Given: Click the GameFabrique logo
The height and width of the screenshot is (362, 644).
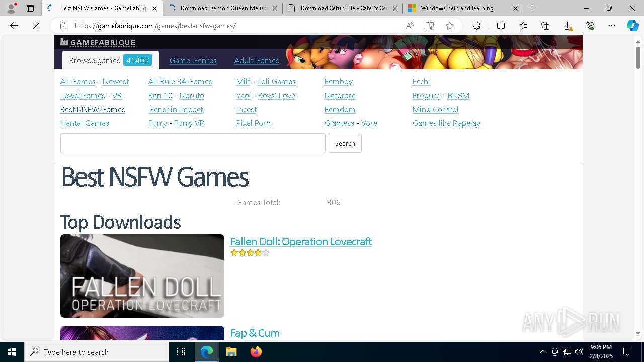Looking at the screenshot, I should (x=98, y=42).
